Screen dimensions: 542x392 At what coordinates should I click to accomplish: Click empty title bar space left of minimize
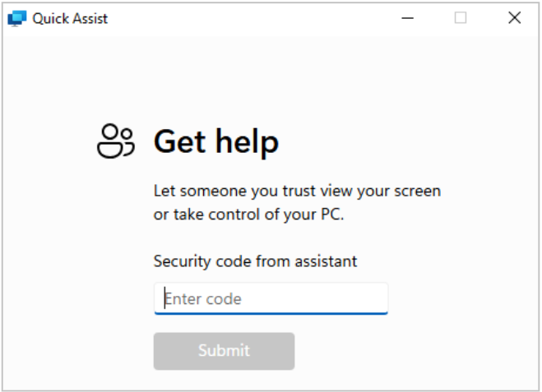point(247,18)
